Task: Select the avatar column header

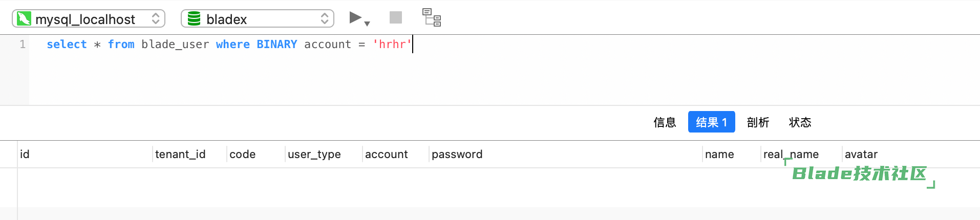Action: 861,154
